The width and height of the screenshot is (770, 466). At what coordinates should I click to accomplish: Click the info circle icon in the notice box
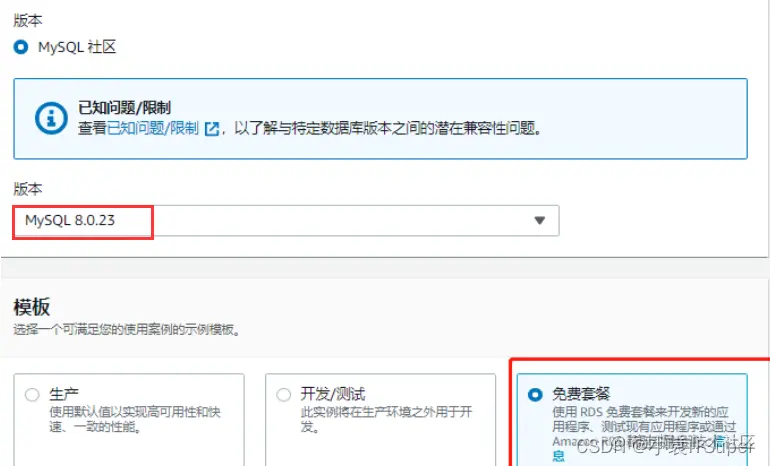pos(51,118)
